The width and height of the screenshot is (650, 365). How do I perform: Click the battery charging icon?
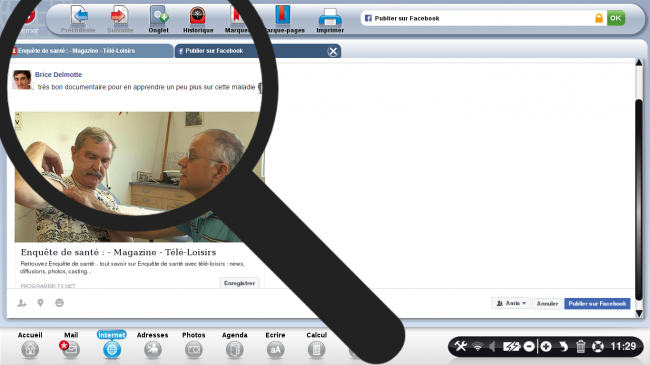point(511,346)
